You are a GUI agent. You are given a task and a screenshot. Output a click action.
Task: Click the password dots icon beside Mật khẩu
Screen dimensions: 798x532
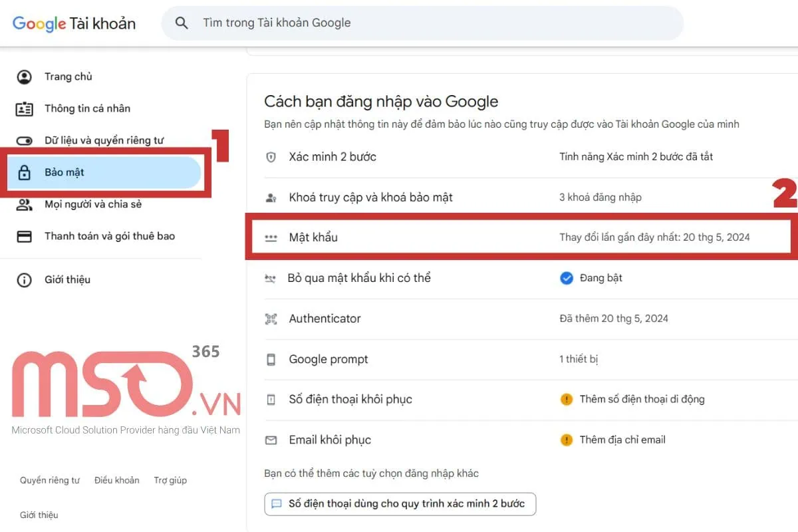point(271,237)
